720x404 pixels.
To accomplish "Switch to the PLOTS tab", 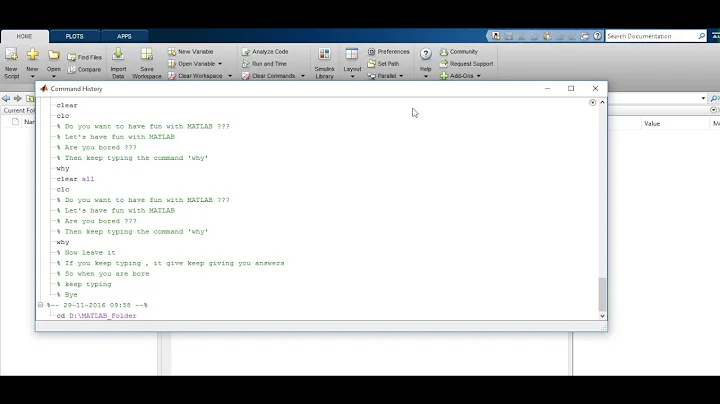I will pyautogui.click(x=75, y=36).
